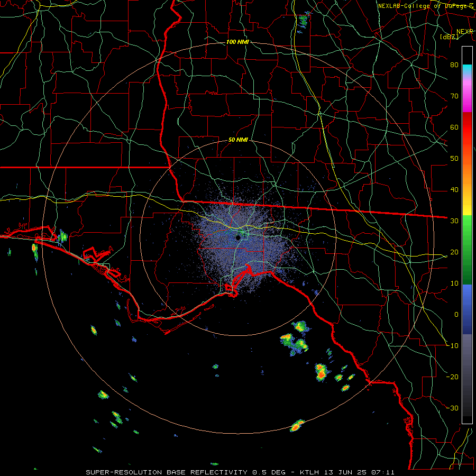Click the 80 value on dBZ scale

pyautogui.click(x=454, y=65)
